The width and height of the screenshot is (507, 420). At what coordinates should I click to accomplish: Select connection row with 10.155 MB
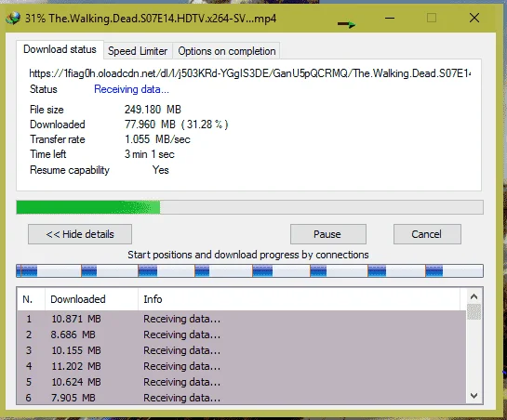coord(242,350)
